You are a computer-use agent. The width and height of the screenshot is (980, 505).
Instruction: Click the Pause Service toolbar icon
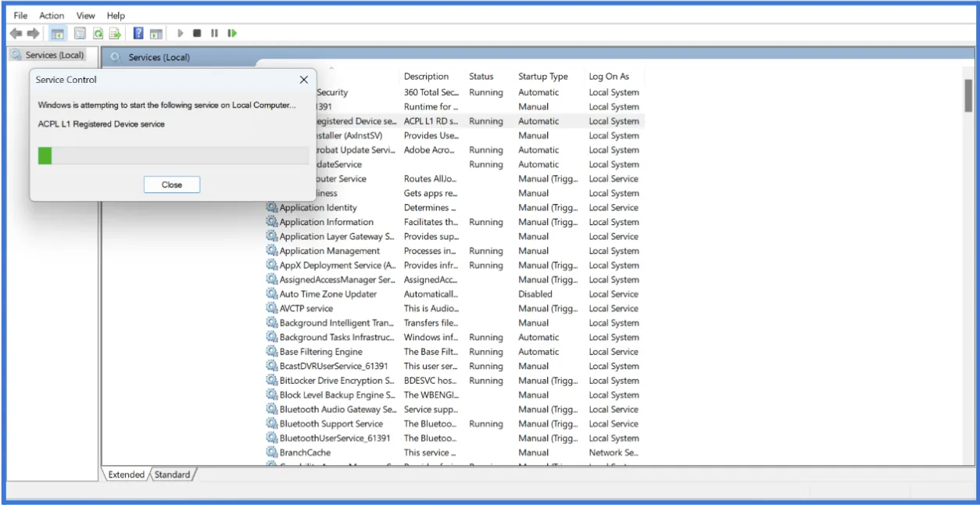pos(214,34)
